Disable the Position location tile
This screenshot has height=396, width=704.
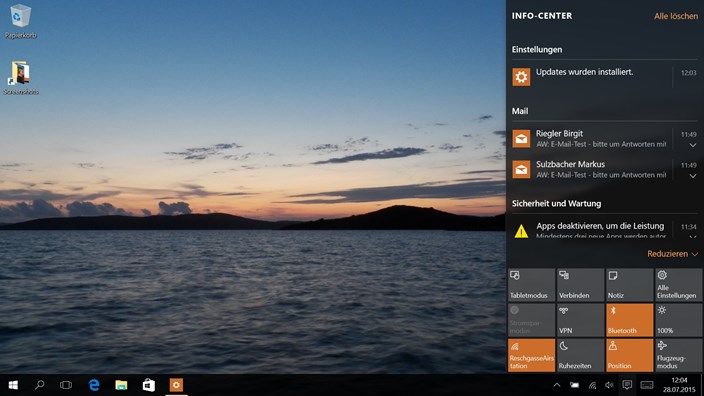[629, 355]
